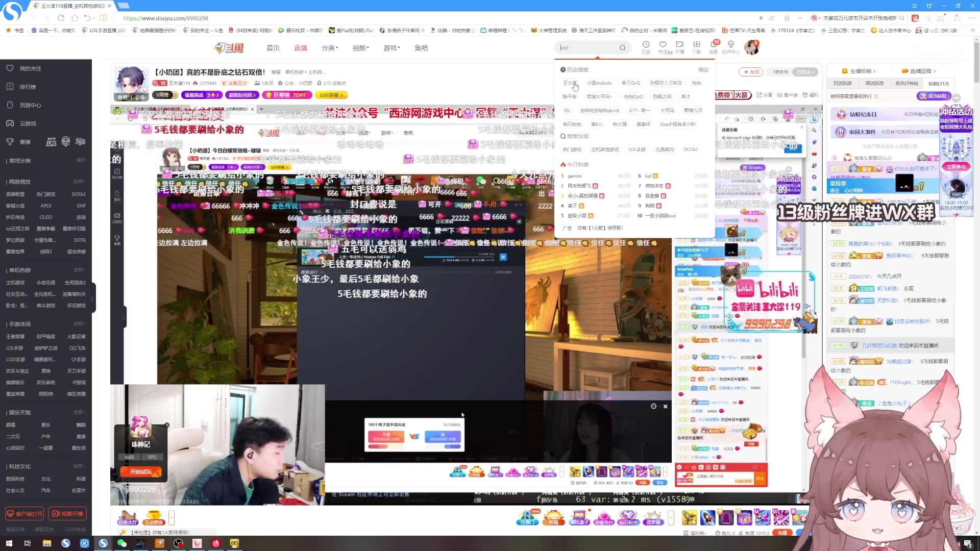The image size is (980, 551).
Task: Switch to the 周活跃度 tab
Action: pos(874,83)
